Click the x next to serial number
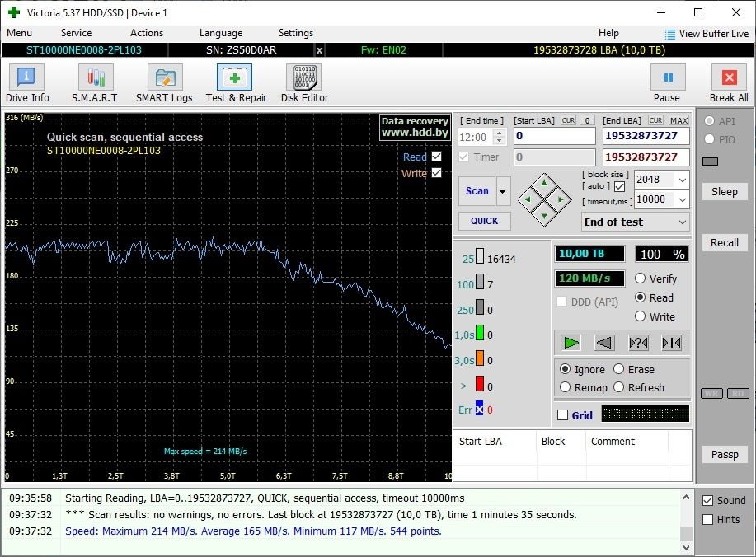756x557 pixels. [319, 50]
